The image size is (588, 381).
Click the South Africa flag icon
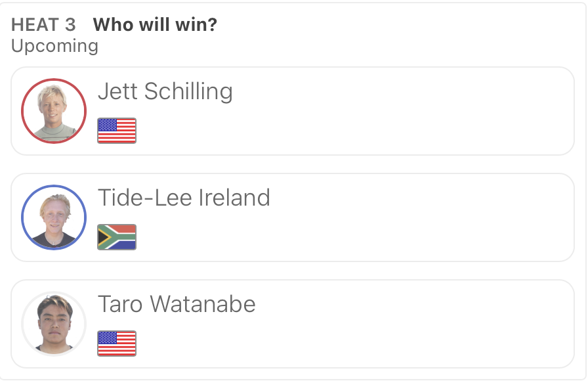[x=117, y=237]
